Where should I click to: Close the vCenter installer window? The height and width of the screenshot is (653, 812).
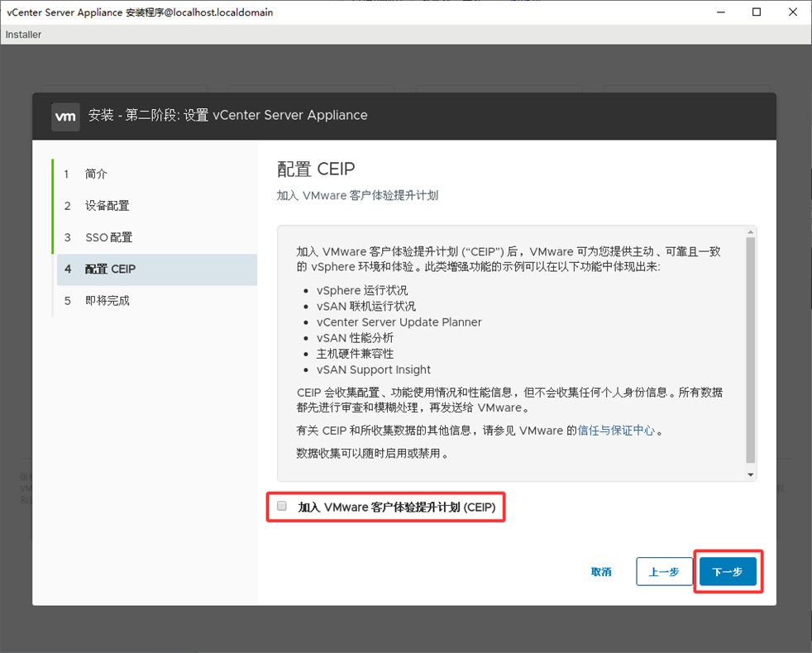793,12
